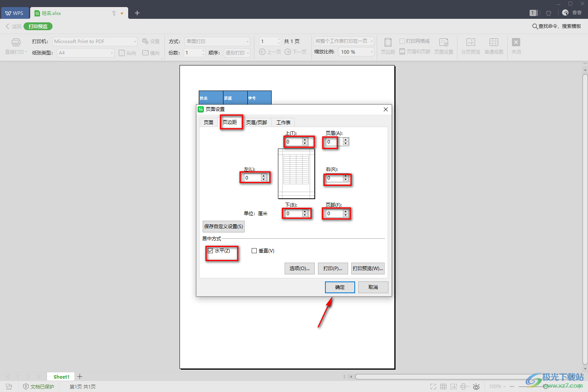This screenshot has height=392, width=588.
Task: Increase footer margin spinner
Action: [x=346, y=212]
